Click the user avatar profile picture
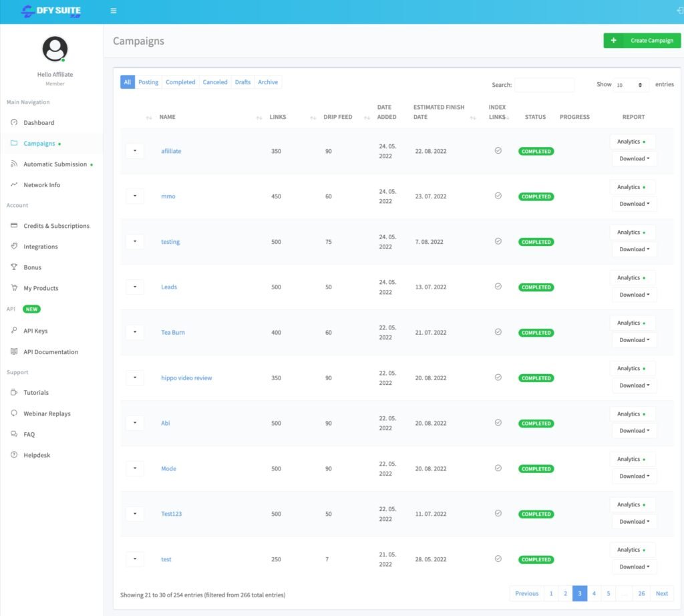 coord(55,49)
